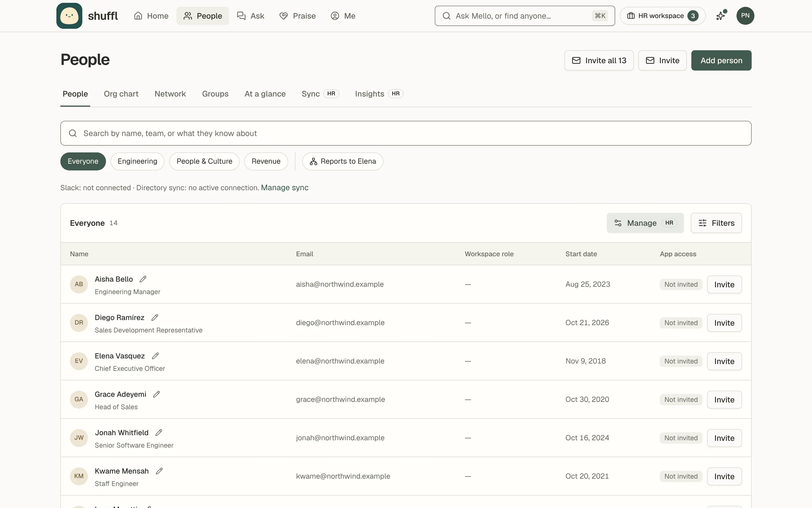812x508 pixels.
Task: Click pencil icon next to Elena Vasquez
Action: [155, 356]
